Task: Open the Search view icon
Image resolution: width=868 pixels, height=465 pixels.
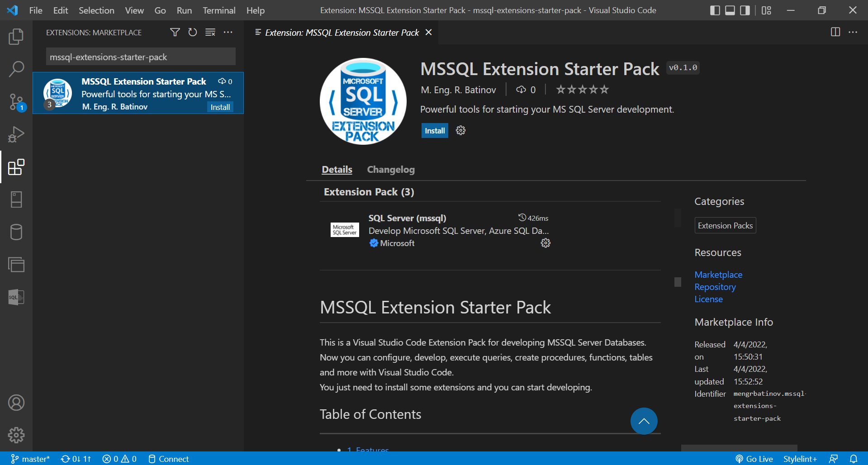Action: (16, 69)
